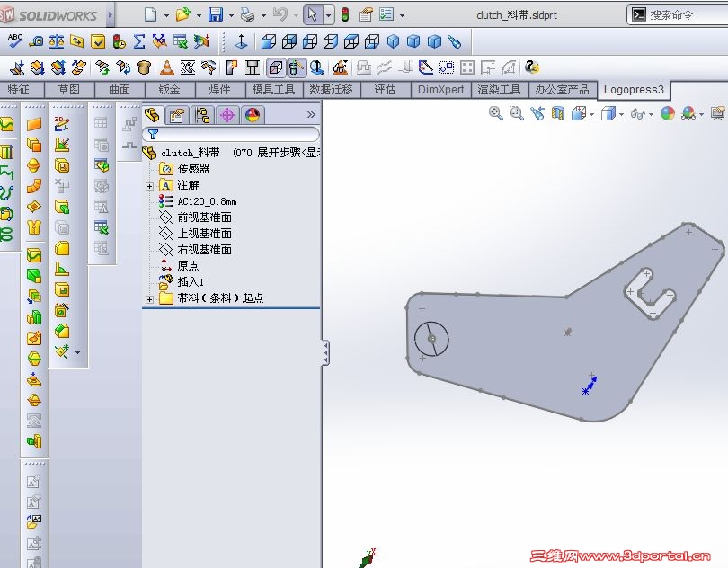Switch to the 特征 tab

(19, 90)
